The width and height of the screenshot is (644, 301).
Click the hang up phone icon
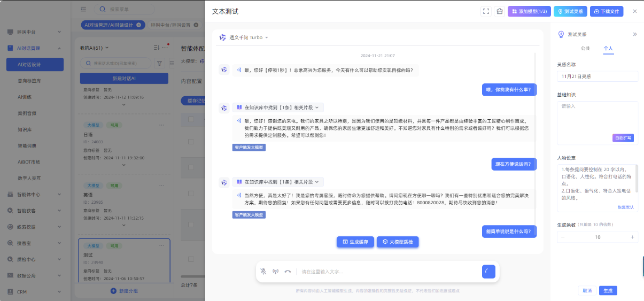point(288,272)
